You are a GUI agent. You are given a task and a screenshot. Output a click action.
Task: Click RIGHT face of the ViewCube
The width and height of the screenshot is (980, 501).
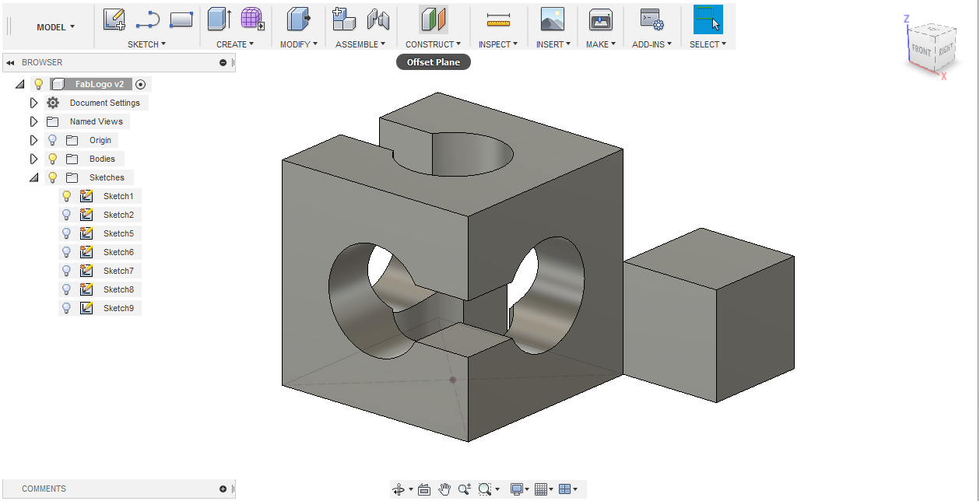point(945,50)
